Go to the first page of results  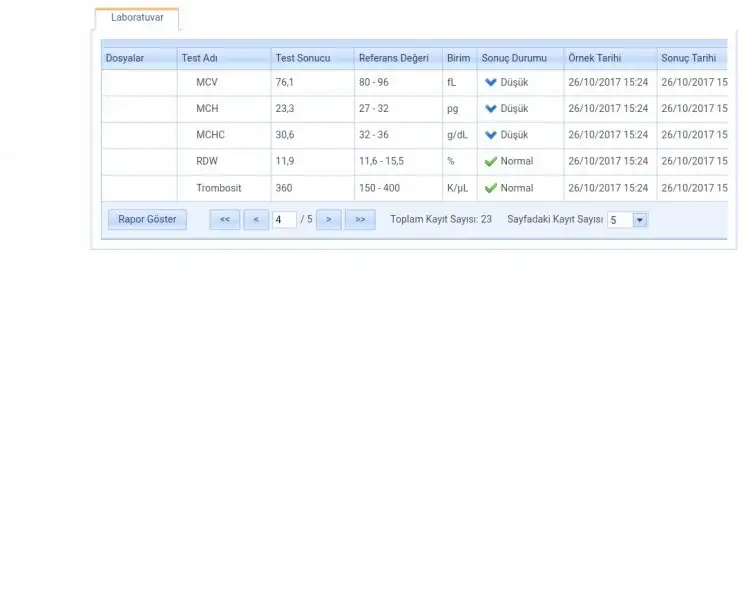[x=224, y=220]
